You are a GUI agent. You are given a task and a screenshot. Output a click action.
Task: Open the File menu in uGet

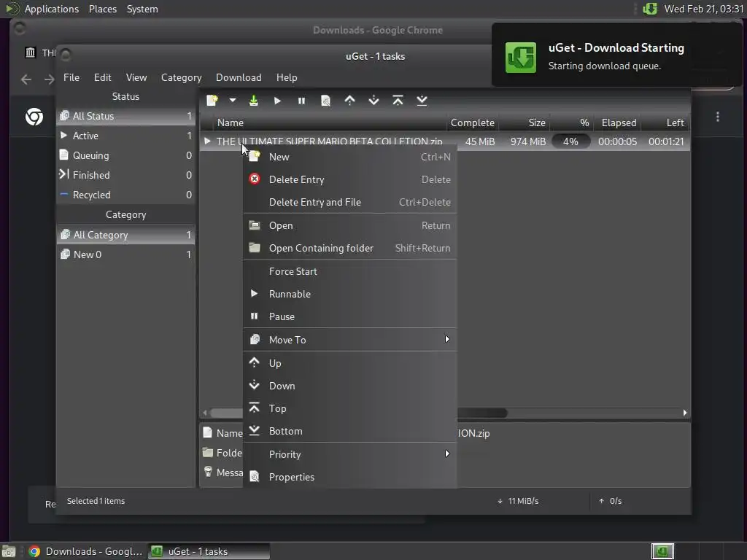point(71,77)
